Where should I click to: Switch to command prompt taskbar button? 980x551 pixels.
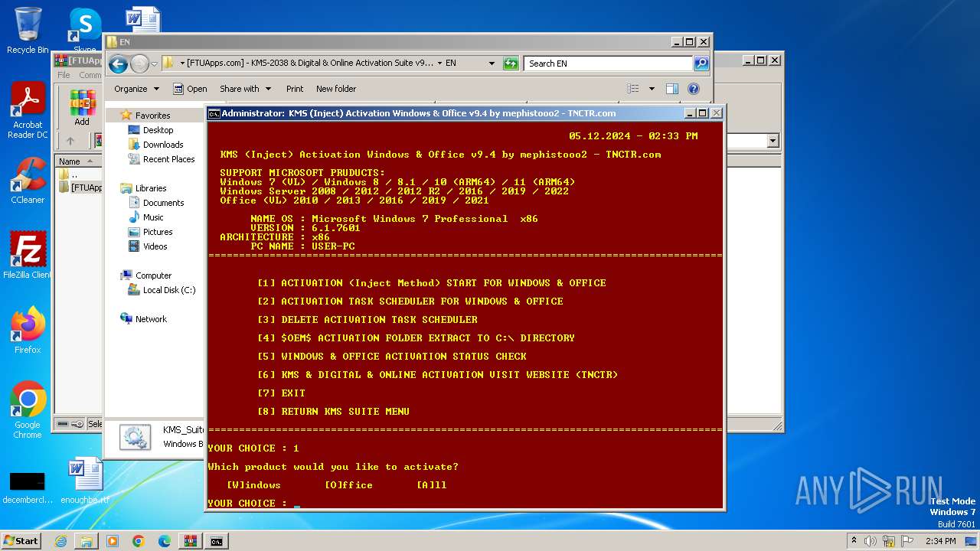coord(217,541)
